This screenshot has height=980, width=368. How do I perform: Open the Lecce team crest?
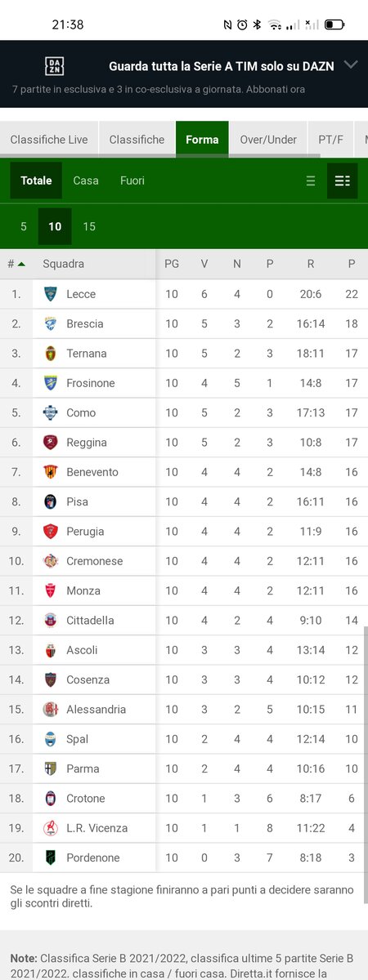[51, 294]
